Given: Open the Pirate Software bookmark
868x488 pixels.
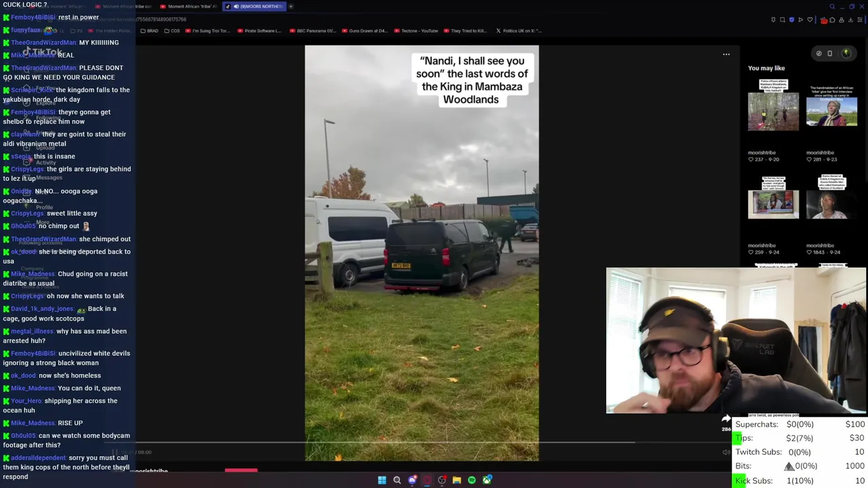Looking at the screenshot, I should pos(259,30).
